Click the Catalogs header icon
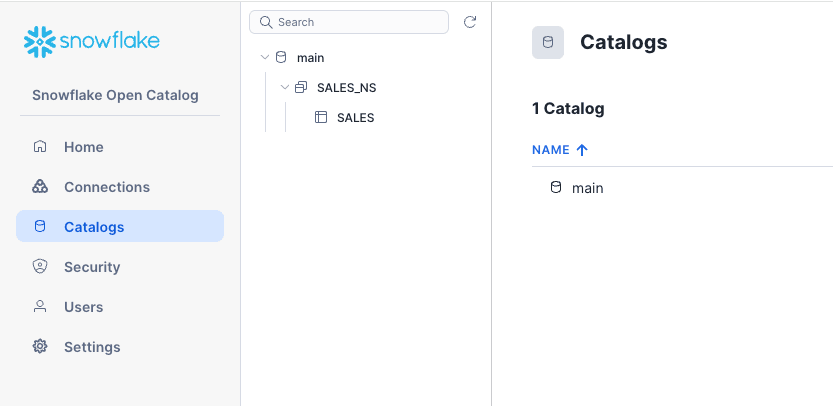Viewport: 833px width, 406px height. [x=547, y=42]
